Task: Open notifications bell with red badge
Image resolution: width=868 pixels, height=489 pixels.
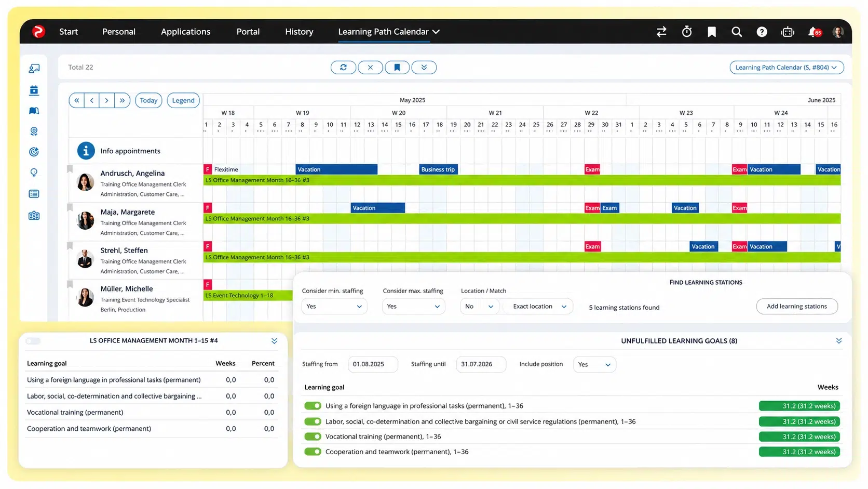Action: point(814,32)
